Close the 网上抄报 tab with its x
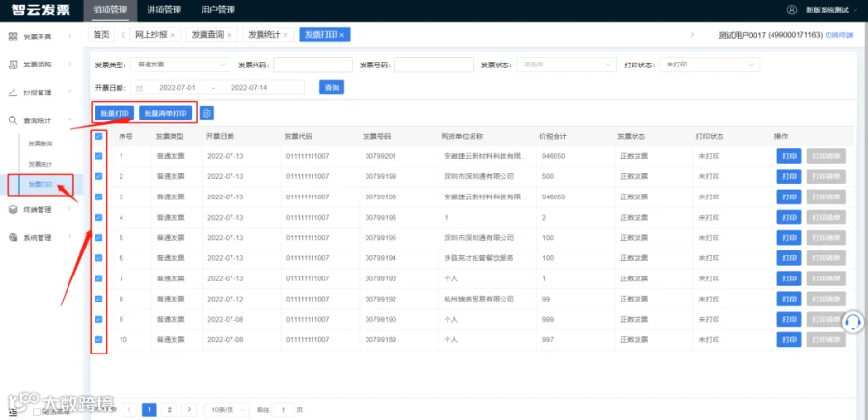This screenshot has height=420, width=868. click(x=173, y=35)
